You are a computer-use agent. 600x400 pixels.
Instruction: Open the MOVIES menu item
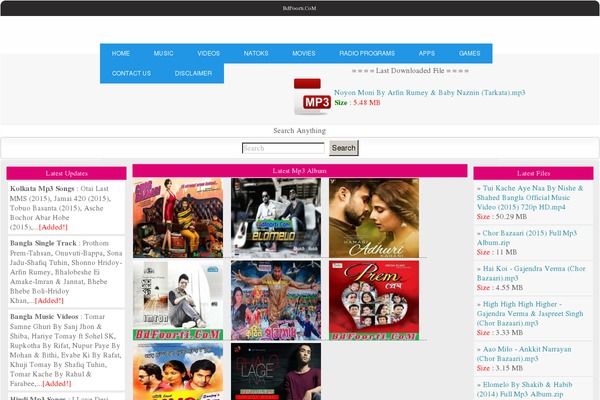tap(304, 53)
